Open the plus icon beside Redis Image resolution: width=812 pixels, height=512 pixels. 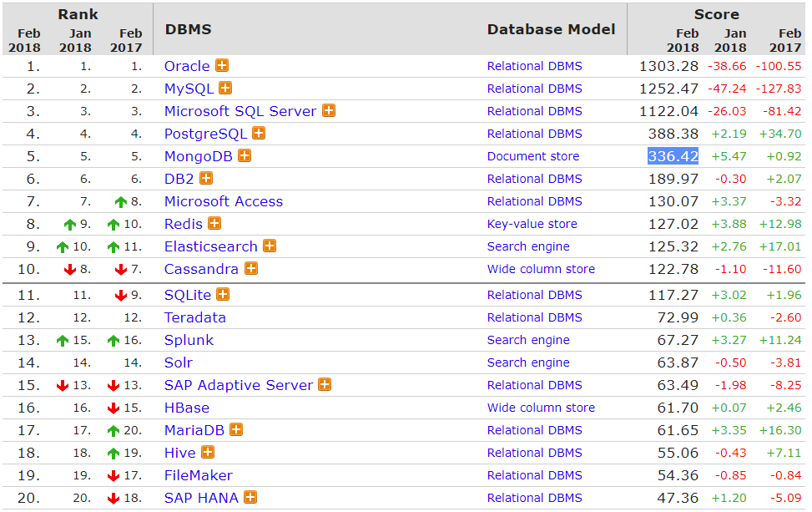click(214, 223)
